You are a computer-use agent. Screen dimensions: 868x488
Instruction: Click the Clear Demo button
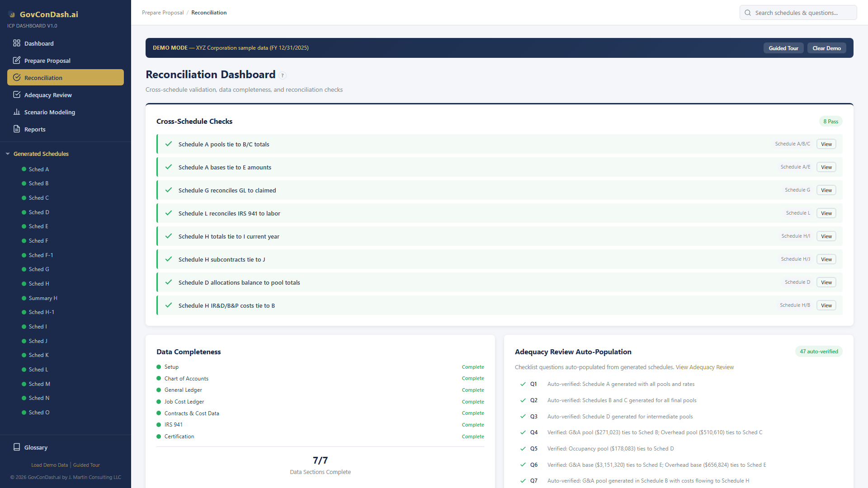point(826,48)
